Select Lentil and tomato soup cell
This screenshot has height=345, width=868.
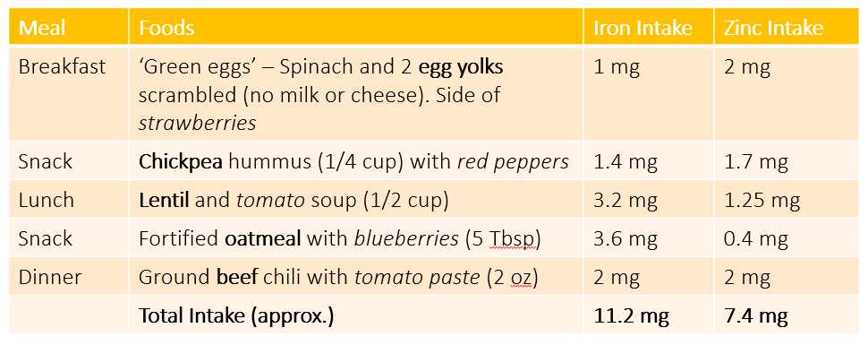(x=356, y=200)
